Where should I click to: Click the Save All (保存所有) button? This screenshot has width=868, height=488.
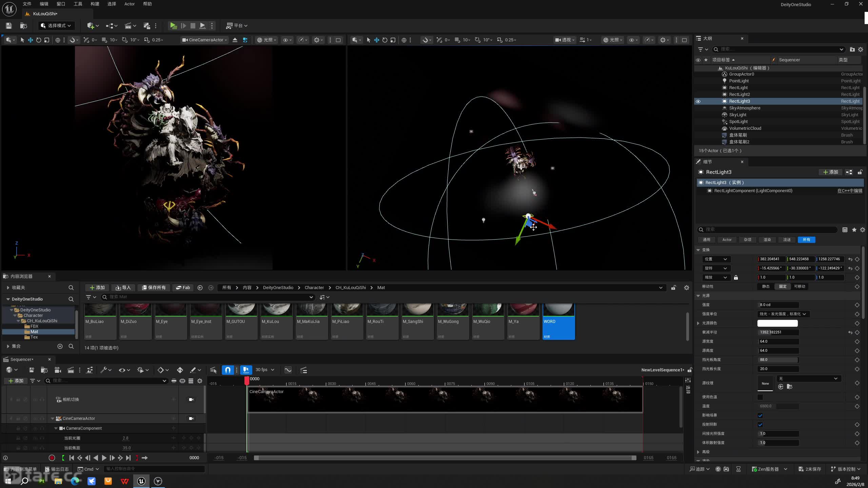click(154, 288)
